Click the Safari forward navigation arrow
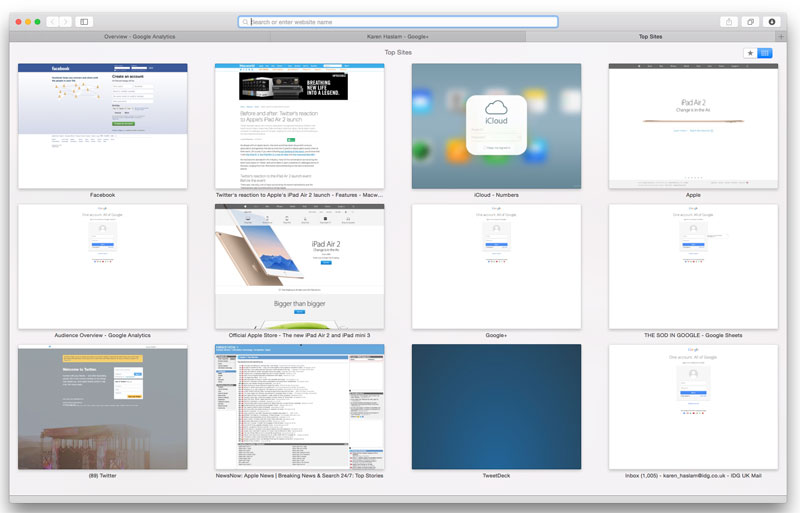The width and height of the screenshot is (800, 513). click(66, 22)
